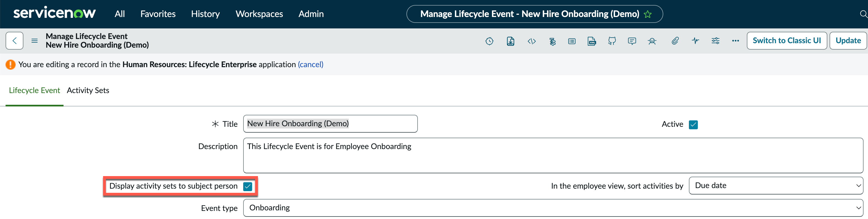Image resolution: width=868 pixels, height=219 pixels.
Task: Click into the Title input field
Action: pyautogui.click(x=330, y=124)
